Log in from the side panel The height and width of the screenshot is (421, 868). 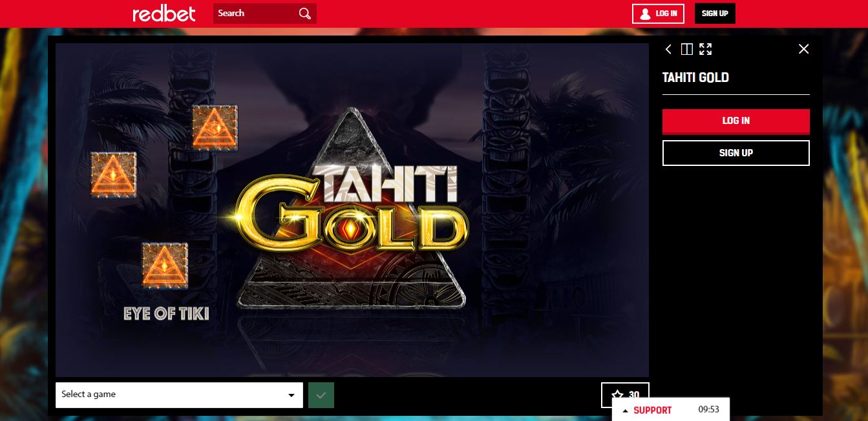[736, 121]
